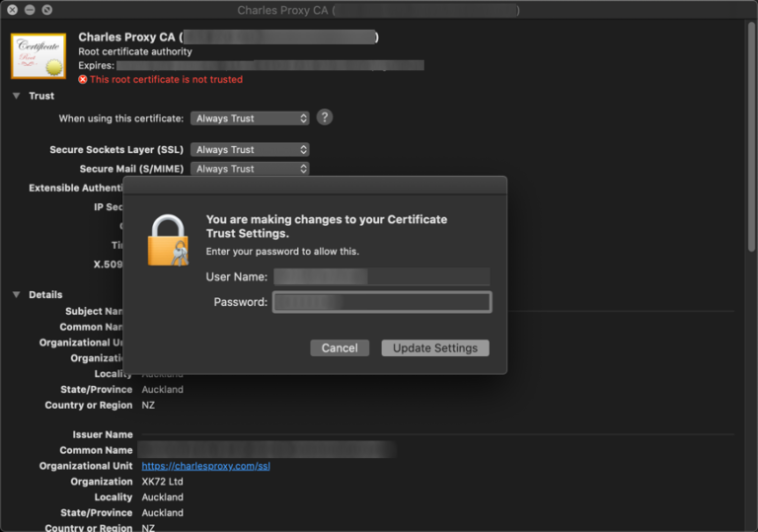Viewport: 758px width, 532px height.
Task: Collapse the Trust section
Action: (17, 97)
